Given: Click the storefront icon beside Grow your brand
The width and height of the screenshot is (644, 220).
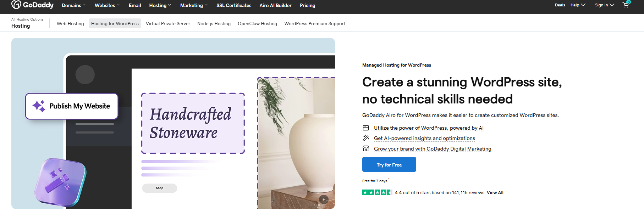Looking at the screenshot, I should 366,149.
